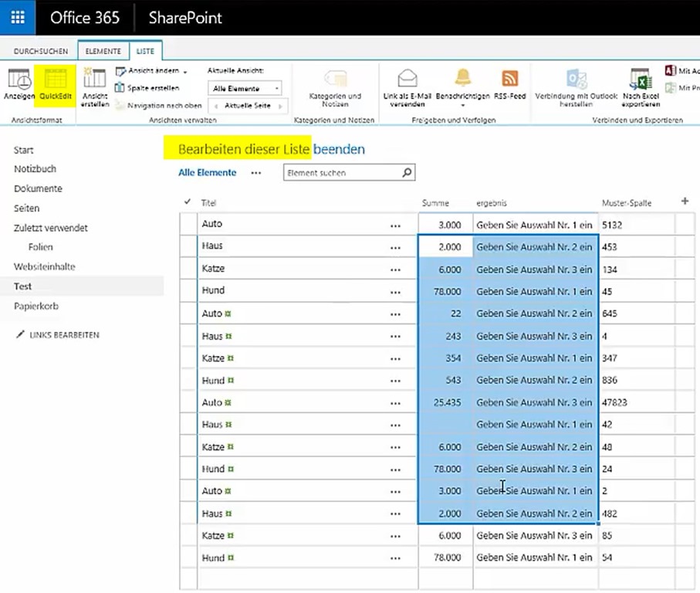Add a column with the plus icon
Image resolution: width=700 pixels, height=593 pixels.
tap(685, 202)
